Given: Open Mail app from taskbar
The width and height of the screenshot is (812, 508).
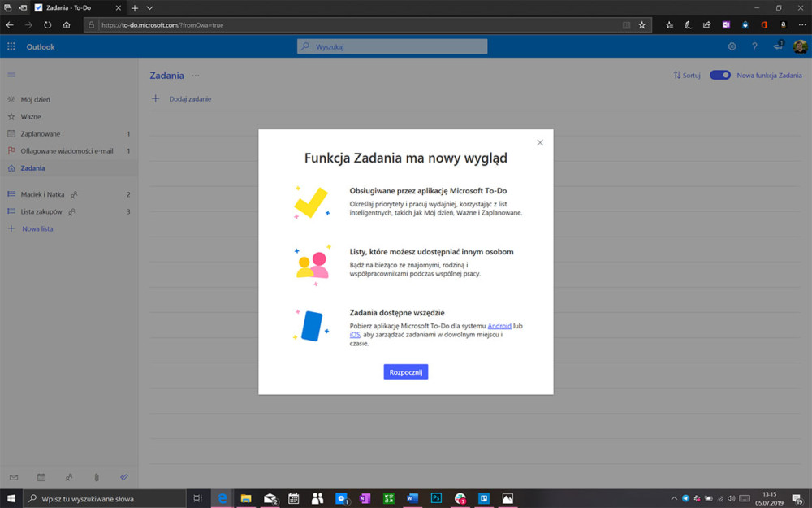Looking at the screenshot, I should (270, 499).
